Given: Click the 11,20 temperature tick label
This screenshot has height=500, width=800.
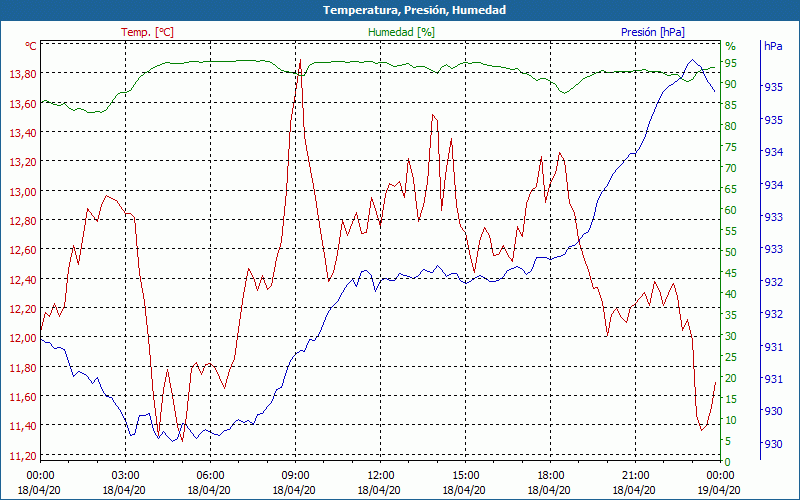Looking at the screenshot, I should (x=23, y=456).
